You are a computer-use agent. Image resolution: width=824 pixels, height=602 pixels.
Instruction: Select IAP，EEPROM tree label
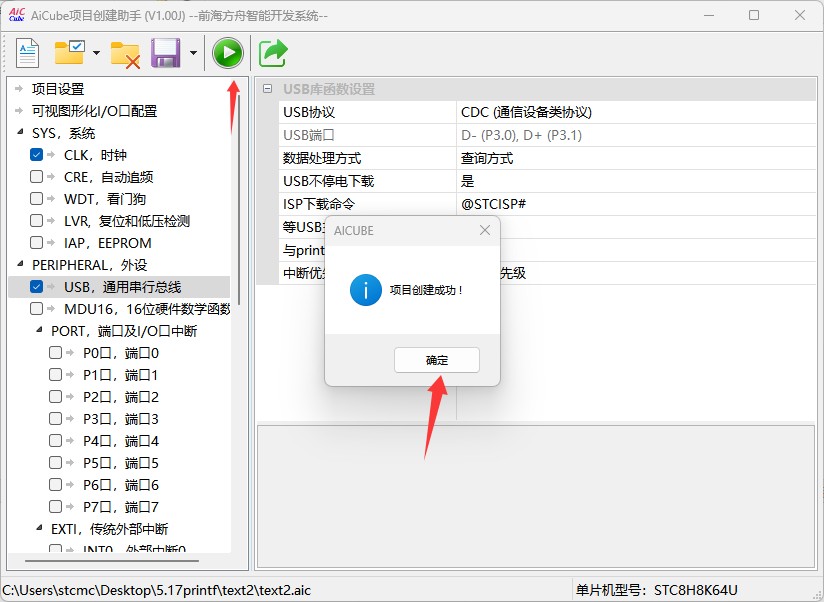tap(108, 243)
